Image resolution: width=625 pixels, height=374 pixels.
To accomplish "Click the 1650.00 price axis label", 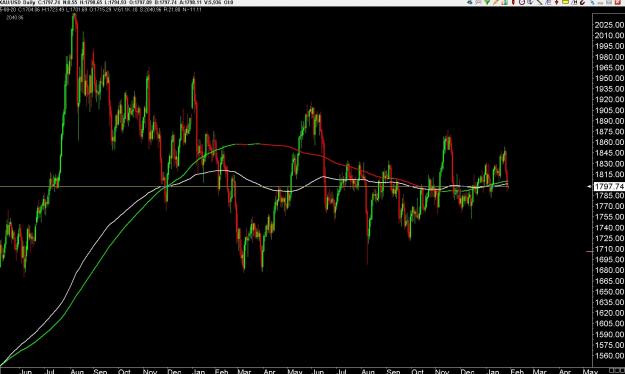I will 609,291.
